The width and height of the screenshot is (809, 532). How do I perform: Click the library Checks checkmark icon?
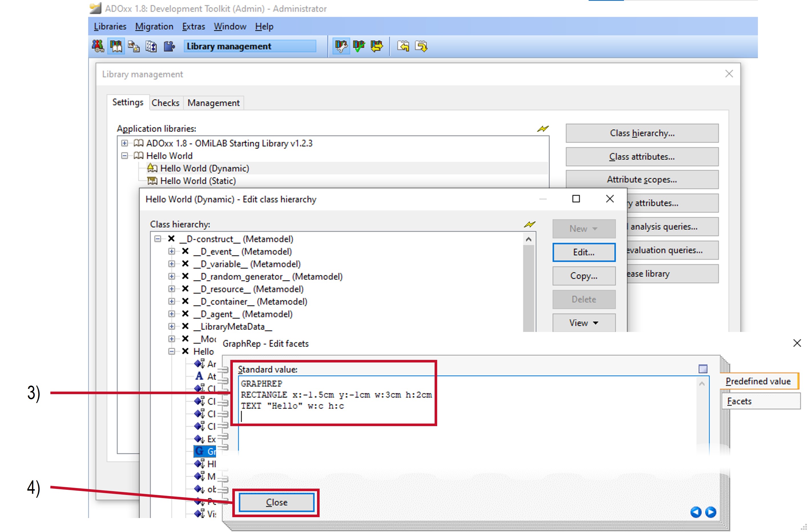point(359,46)
